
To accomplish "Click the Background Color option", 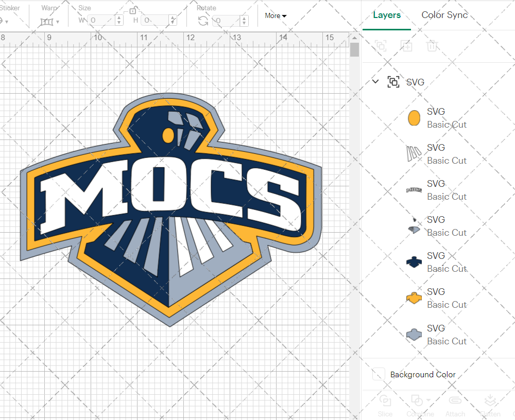I will pyautogui.click(x=416, y=374).
